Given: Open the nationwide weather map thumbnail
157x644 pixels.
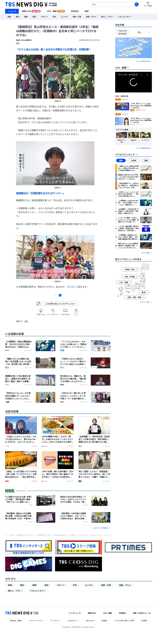Looking at the screenshot, I should coord(134,48).
